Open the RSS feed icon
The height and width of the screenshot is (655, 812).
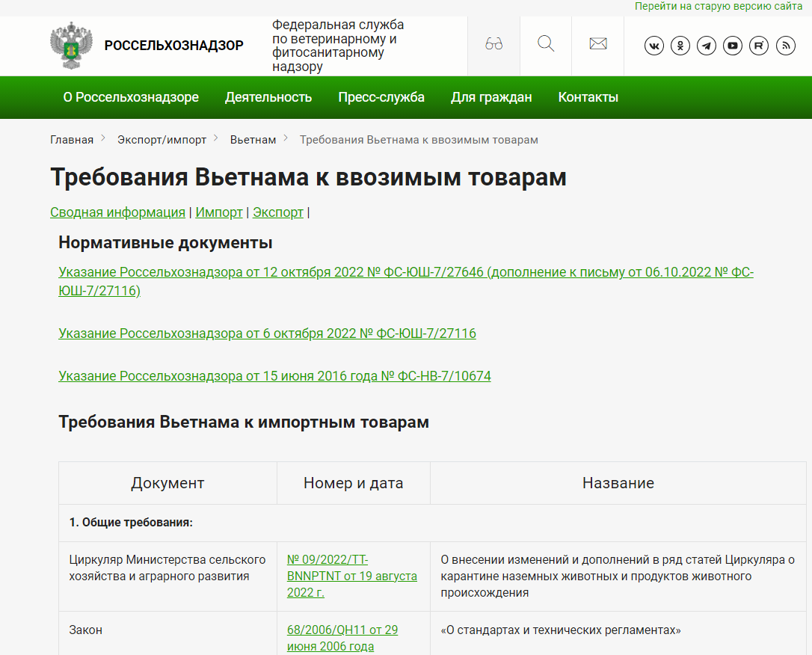click(x=786, y=46)
